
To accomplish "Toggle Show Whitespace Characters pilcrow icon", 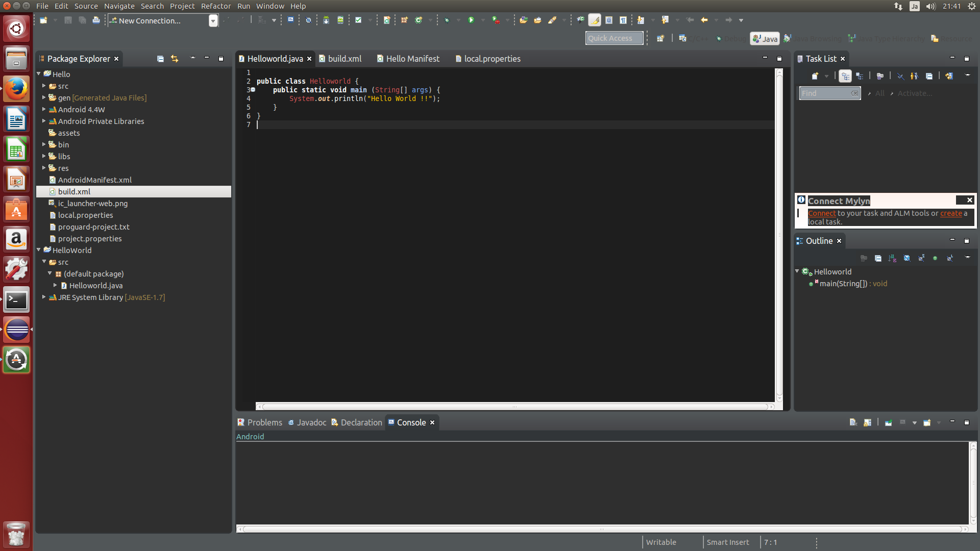I will coord(623,20).
